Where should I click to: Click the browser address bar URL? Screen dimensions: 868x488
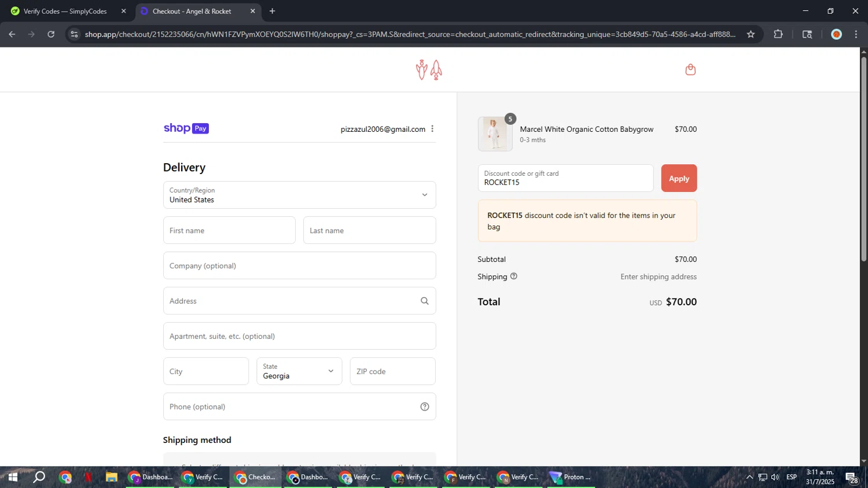pos(410,34)
